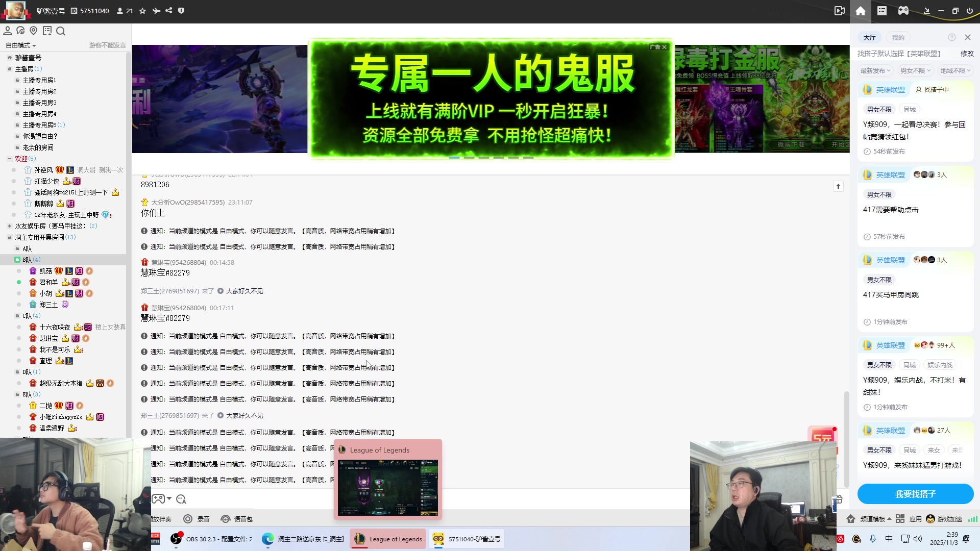
Task: Click the search icon in the channel sidebar
Action: [x=61, y=31]
